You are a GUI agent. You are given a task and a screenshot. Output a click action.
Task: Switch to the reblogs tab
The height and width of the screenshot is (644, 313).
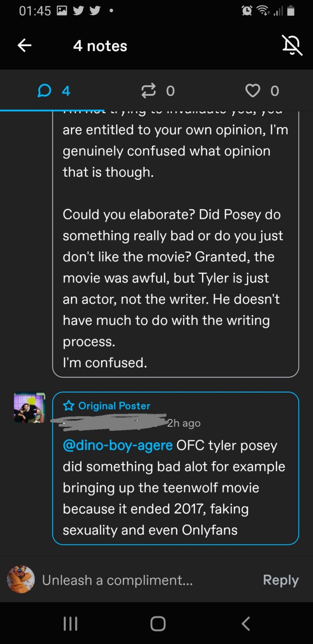158,91
